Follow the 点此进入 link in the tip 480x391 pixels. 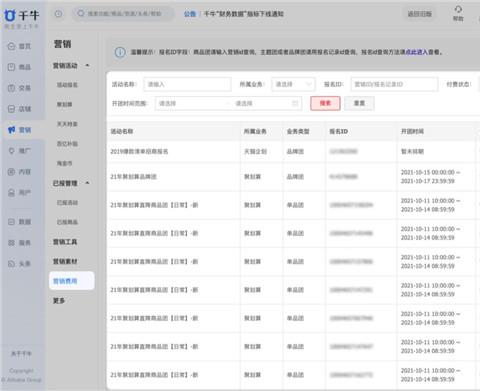(417, 52)
